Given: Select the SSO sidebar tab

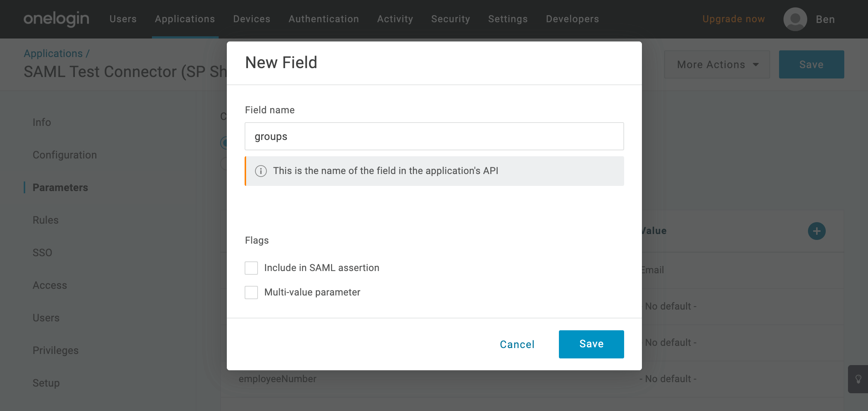Looking at the screenshot, I should [42, 253].
